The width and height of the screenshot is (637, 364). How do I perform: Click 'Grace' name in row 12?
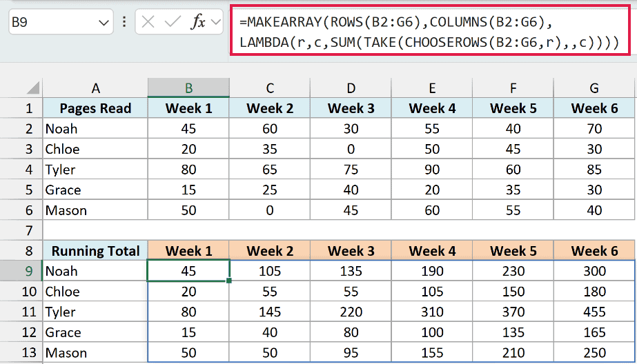pyautogui.click(x=63, y=332)
